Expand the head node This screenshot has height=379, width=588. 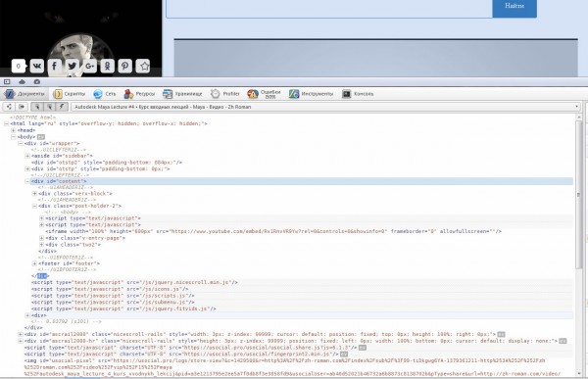14,130
